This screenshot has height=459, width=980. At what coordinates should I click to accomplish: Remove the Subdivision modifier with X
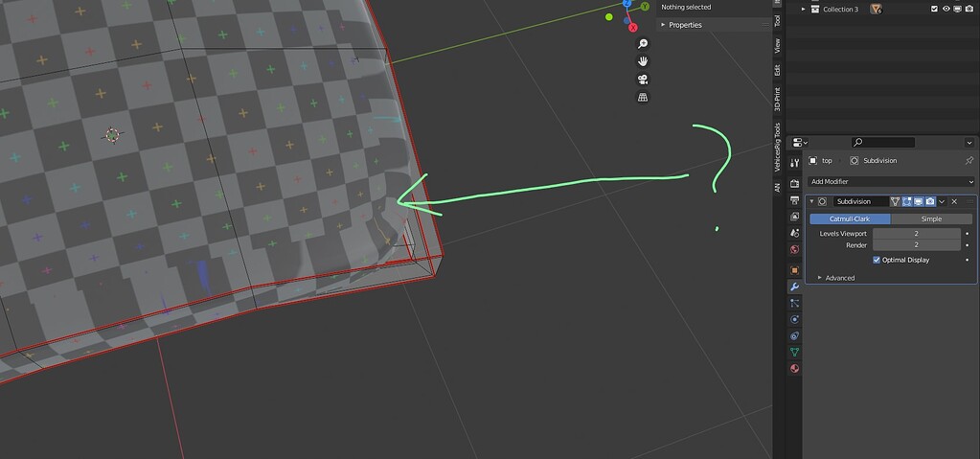point(954,201)
